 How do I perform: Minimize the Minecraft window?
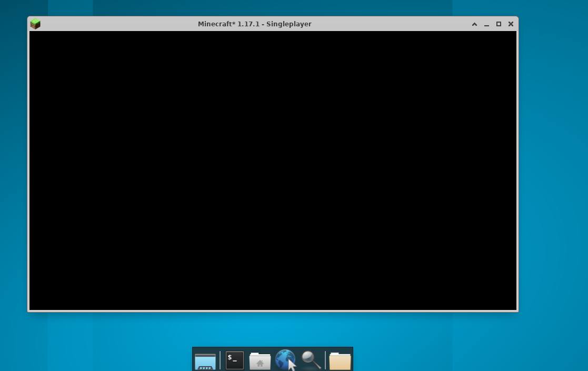pyautogui.click(x=486, y=24)
